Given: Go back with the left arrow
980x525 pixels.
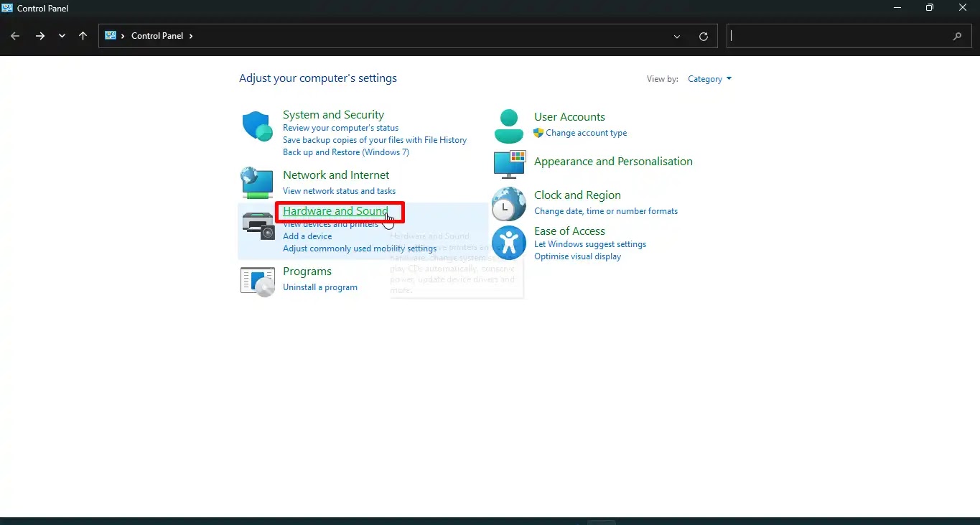Looking at the screenshot, I should pos(15,36).
